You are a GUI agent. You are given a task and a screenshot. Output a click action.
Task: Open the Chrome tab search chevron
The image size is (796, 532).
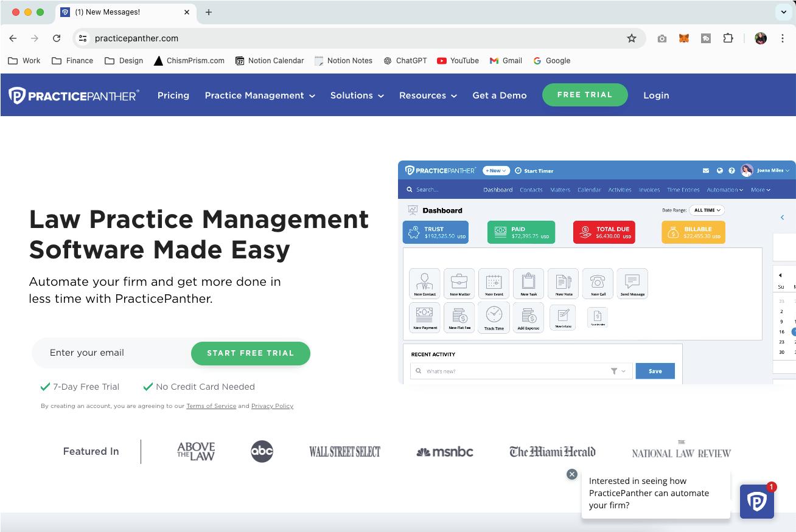pos(783,12)
